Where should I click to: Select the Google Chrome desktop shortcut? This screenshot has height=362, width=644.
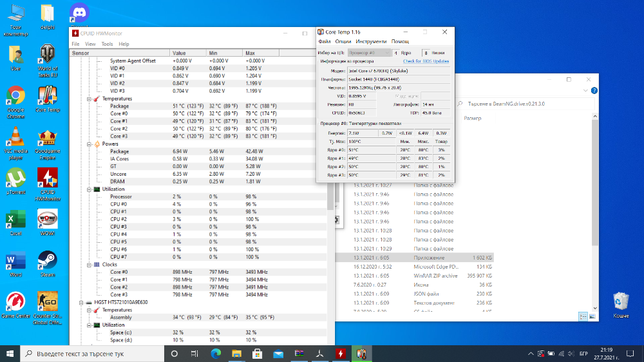[x=15, y=102]
